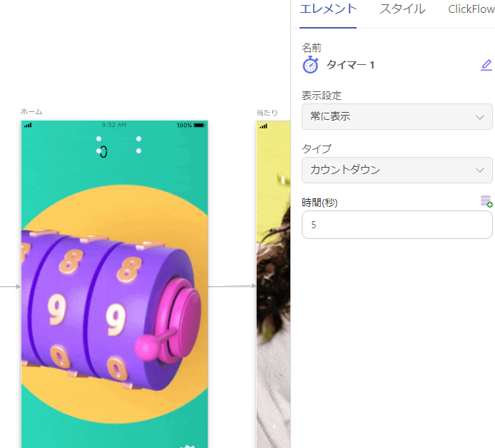Click the stopwatch timer icon

[x=311, y=65]
